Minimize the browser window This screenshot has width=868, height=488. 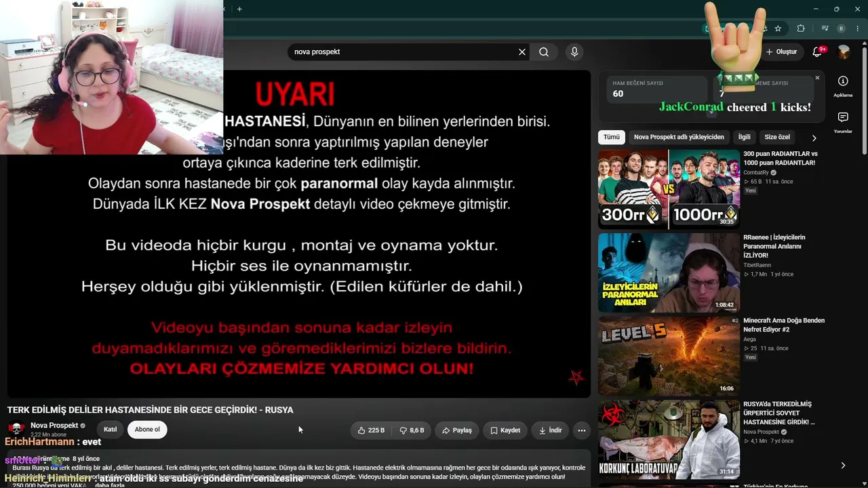click(x=816, y=9)
